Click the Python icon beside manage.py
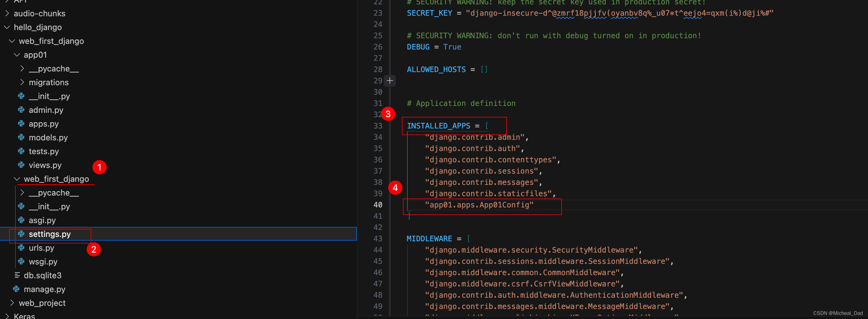Screen dimensions: 868x319 click(17, 289)
